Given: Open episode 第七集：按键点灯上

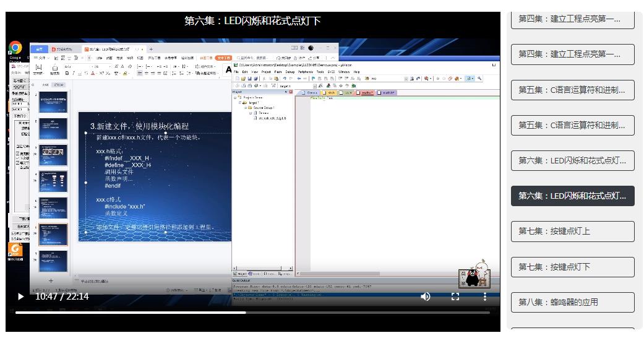Looking at the screenshot, I should click(x=572, y=232).
